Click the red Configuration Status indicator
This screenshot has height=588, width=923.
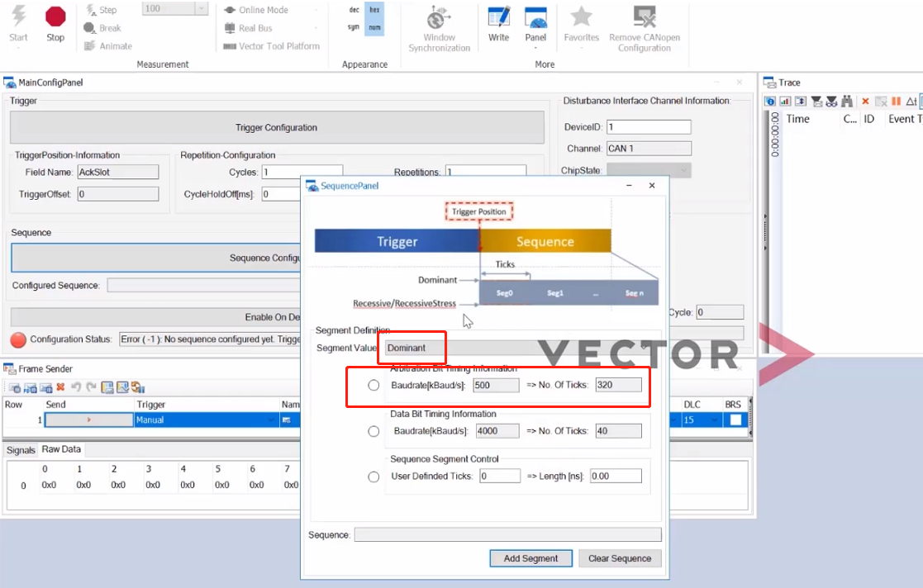click(x=18, y=339)
